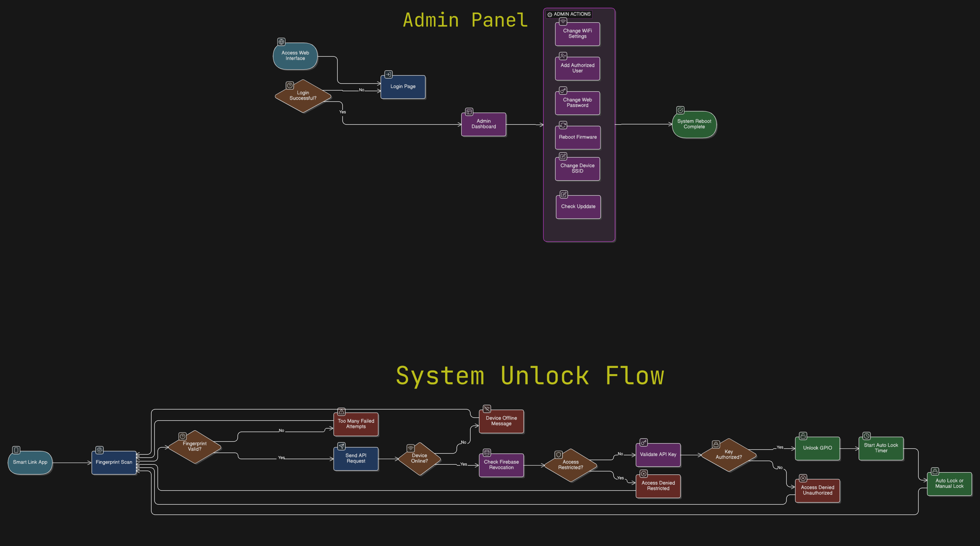The image size is (980, 546).
Task: Click the phone icon on Smart Link App
Action: pos(16,450)
